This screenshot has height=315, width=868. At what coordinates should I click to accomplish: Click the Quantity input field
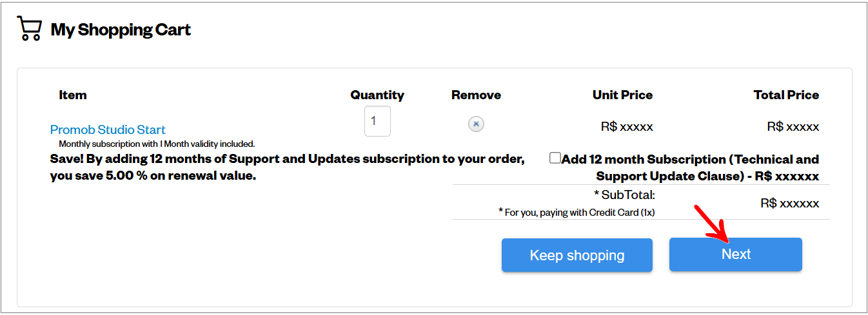pos(377,121)
